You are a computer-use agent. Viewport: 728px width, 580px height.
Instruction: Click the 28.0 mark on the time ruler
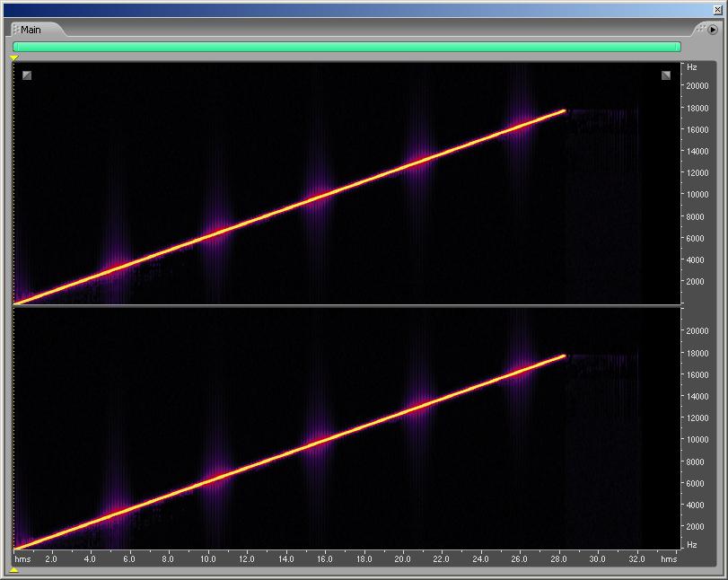558,559
